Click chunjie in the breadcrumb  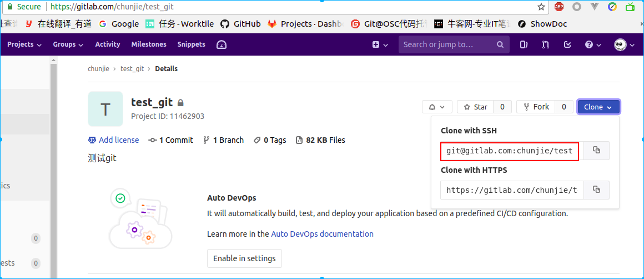99,68
